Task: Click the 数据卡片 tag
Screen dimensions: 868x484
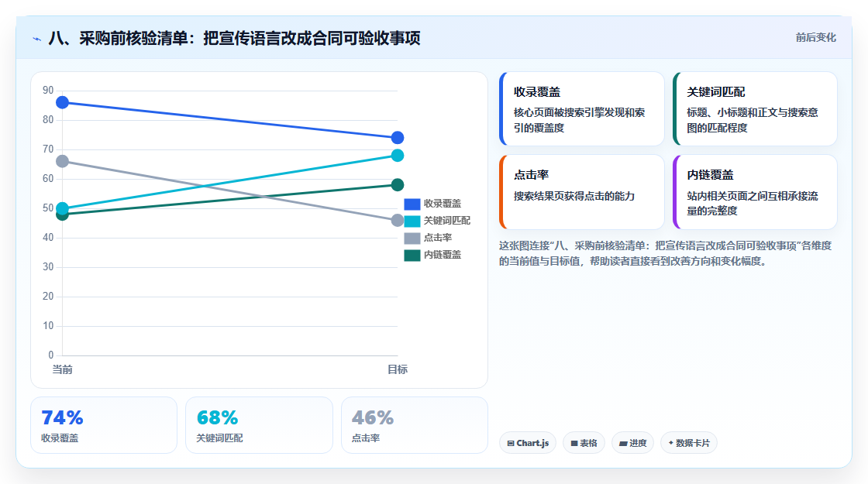Action: pyautogui.click(x=689, y=443)
